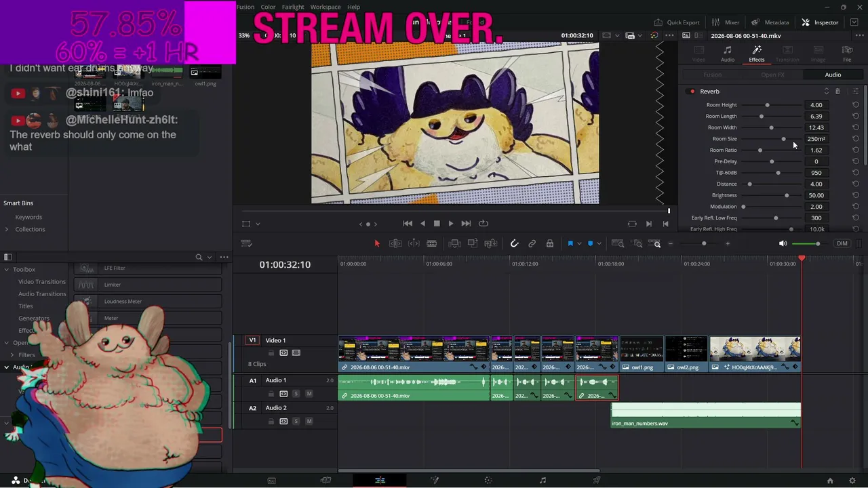Open the Fusion page icon
868x488 pixels.
tap(434, 481)
